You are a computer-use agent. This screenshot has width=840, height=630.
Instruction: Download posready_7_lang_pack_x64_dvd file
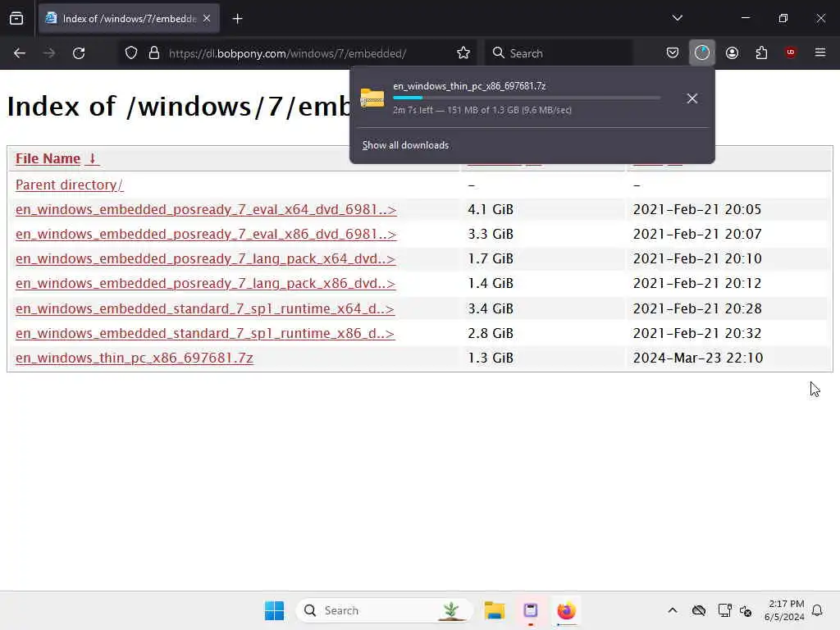pyautogui.click(x=205, y=258)
